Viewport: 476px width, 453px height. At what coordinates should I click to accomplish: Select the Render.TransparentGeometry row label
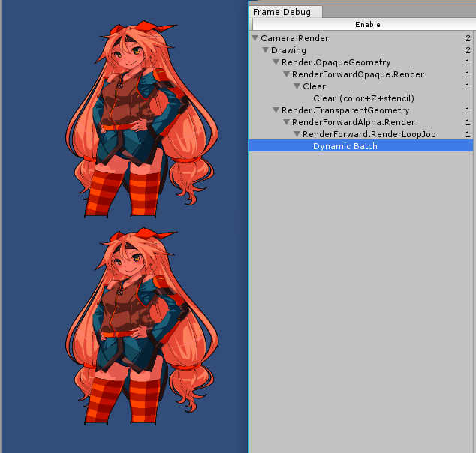345,110
